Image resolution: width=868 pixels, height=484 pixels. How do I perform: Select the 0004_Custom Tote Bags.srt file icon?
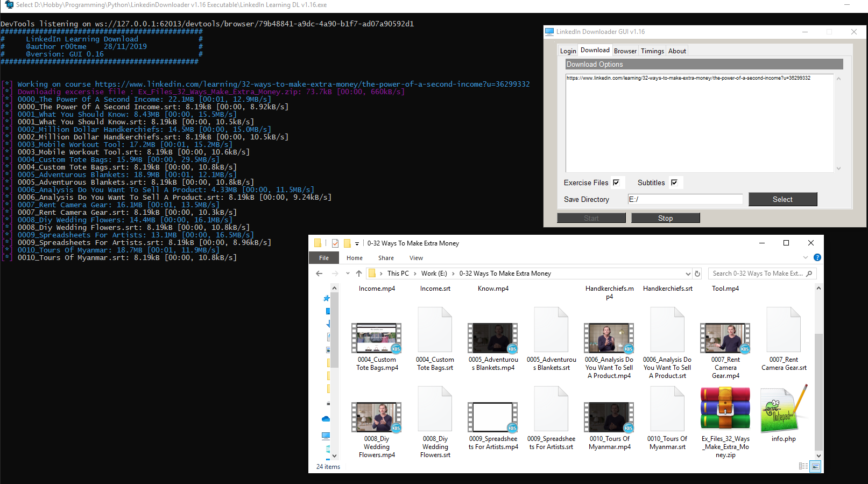coord(435,329)
